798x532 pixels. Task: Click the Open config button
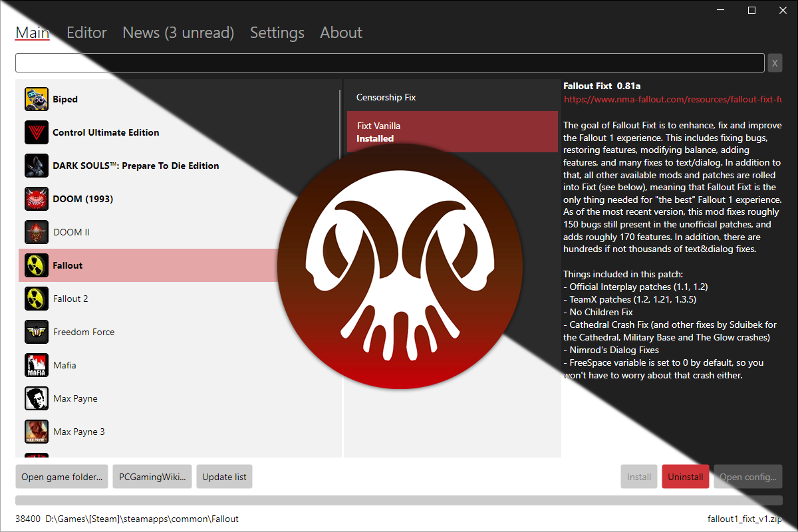tap(748, 477)
